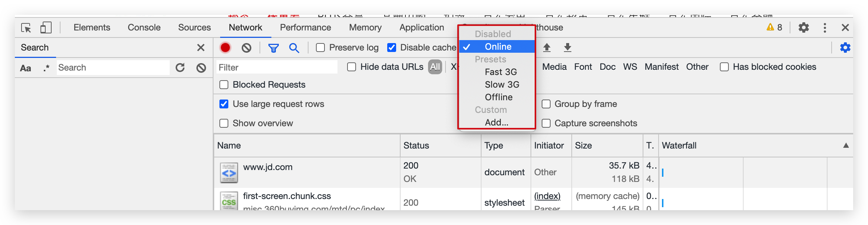This screenshot has height=225, width=868.
Task: Open network settings blue gear
Action: [845, 48]
